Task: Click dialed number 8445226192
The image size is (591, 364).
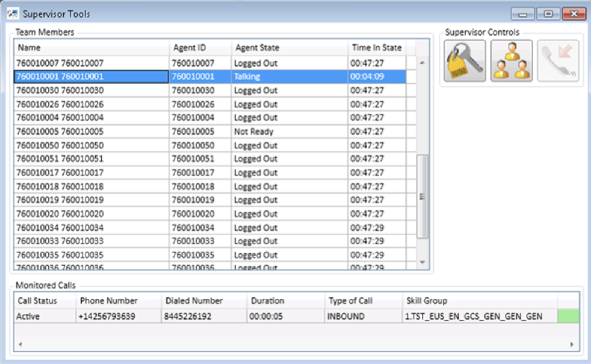Action: pyautogui.click(x=204, y=316)
